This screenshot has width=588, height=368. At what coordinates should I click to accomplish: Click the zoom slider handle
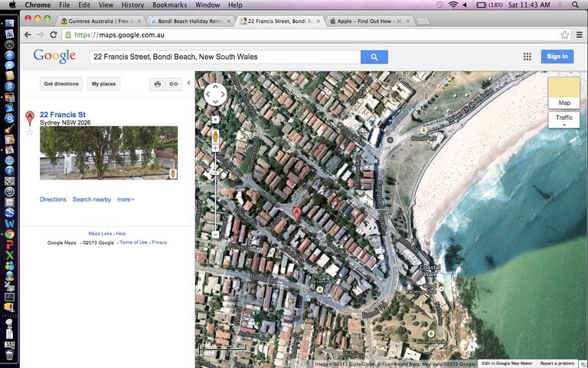(215, 172)
